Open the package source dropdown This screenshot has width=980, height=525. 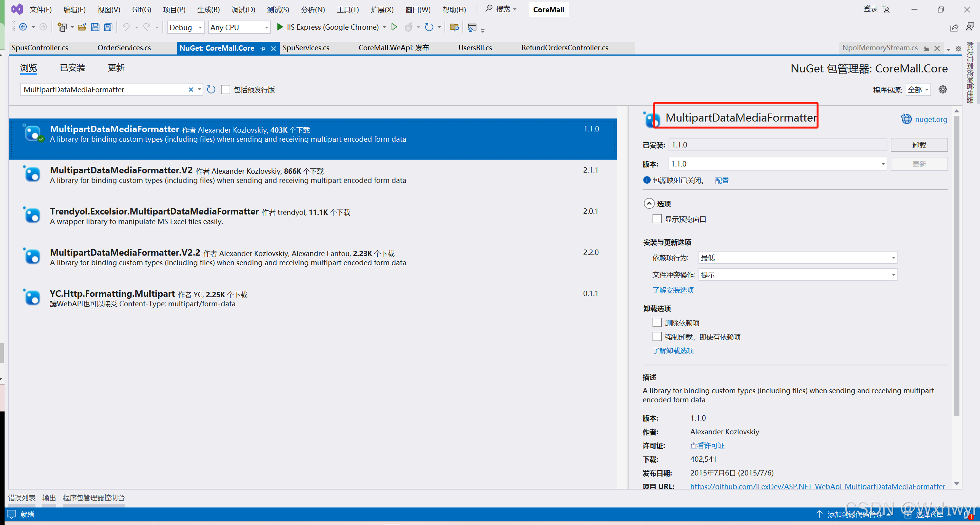click(x=918, y=90)
